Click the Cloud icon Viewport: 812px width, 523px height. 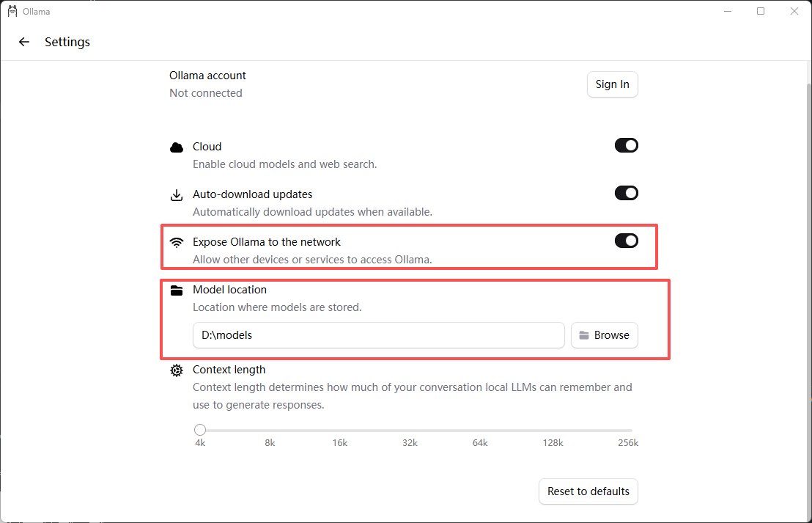pyautogui.click(x=177, y=147)
